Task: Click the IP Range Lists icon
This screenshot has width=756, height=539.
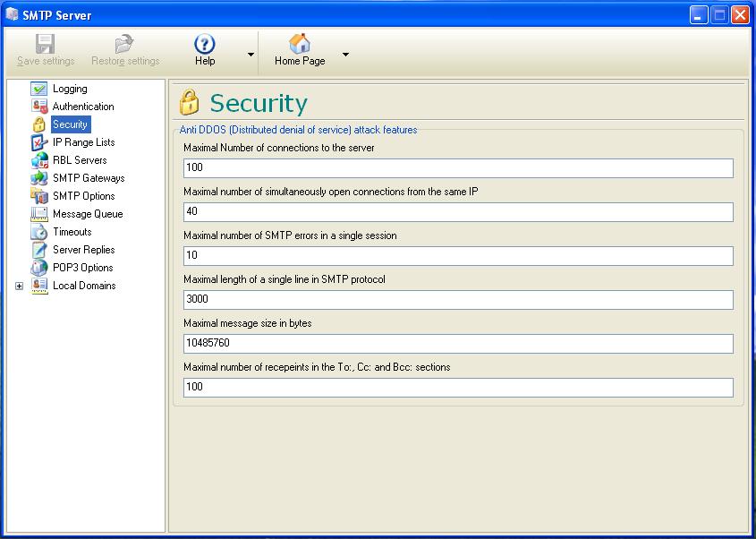Action: [39, 142]
